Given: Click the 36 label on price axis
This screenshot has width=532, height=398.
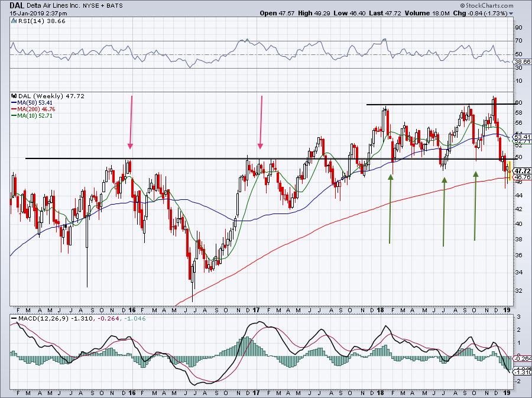Looking at the screenshot, I should [519, 255].
